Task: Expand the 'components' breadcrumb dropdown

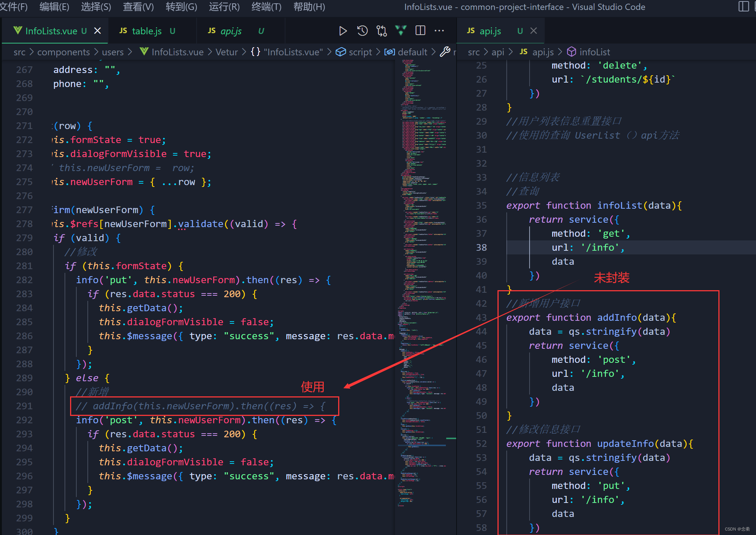Action: [x=63, y=52]
